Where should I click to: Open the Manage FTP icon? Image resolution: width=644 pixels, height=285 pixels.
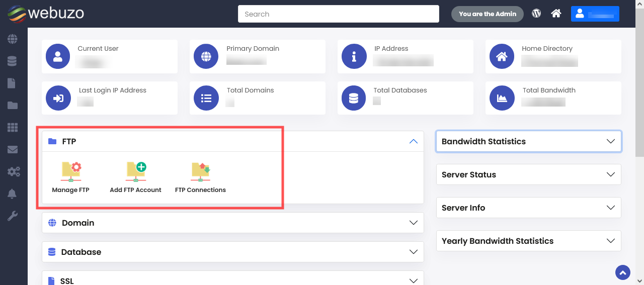pos(70,177)
